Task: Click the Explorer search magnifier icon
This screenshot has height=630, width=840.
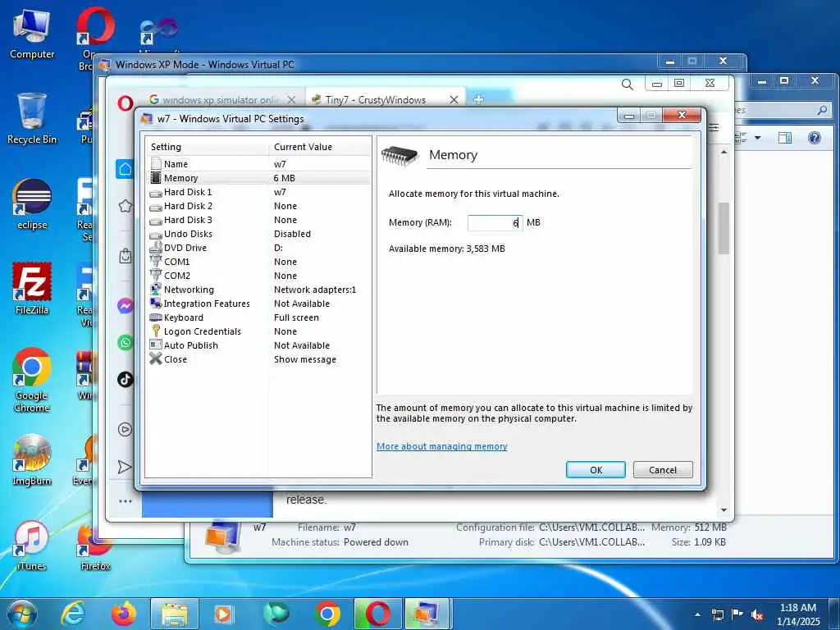Action: tap(822, 111)
